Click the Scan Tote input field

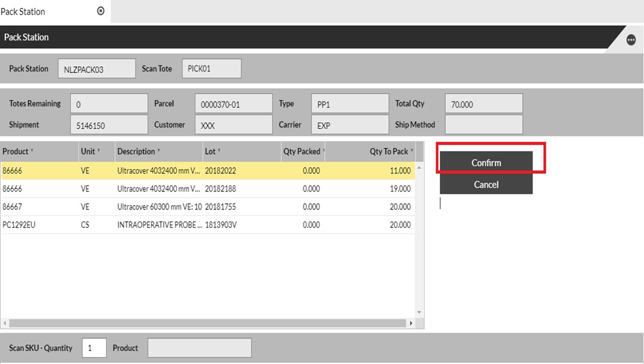[211, 69]
